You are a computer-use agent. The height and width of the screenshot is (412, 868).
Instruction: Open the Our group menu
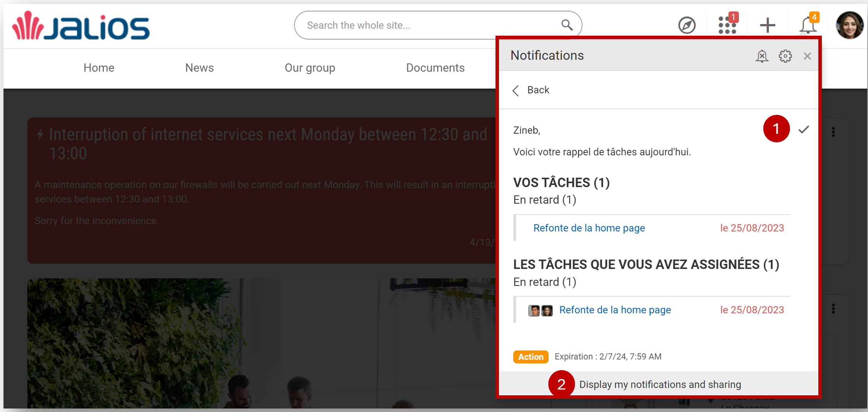[x=310, y=68]
